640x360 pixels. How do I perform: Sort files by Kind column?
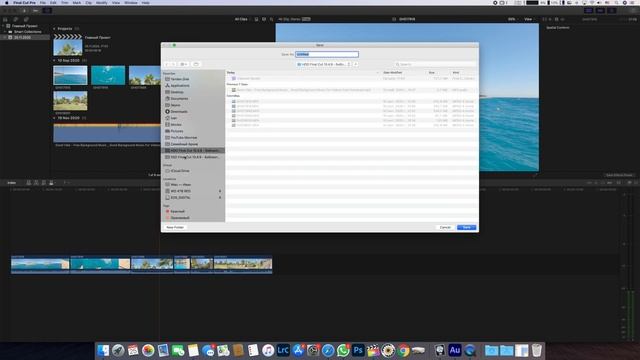tap(456, 73)
